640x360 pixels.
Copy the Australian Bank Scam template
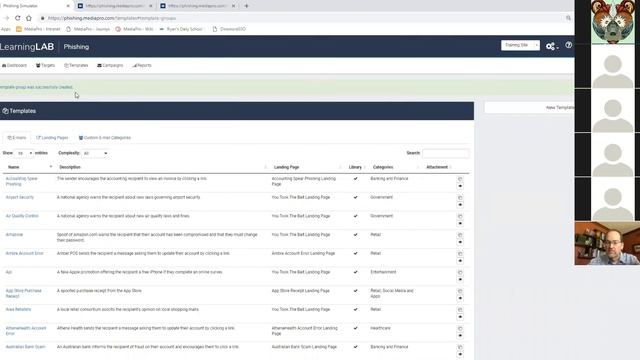(x=460, y=348)
